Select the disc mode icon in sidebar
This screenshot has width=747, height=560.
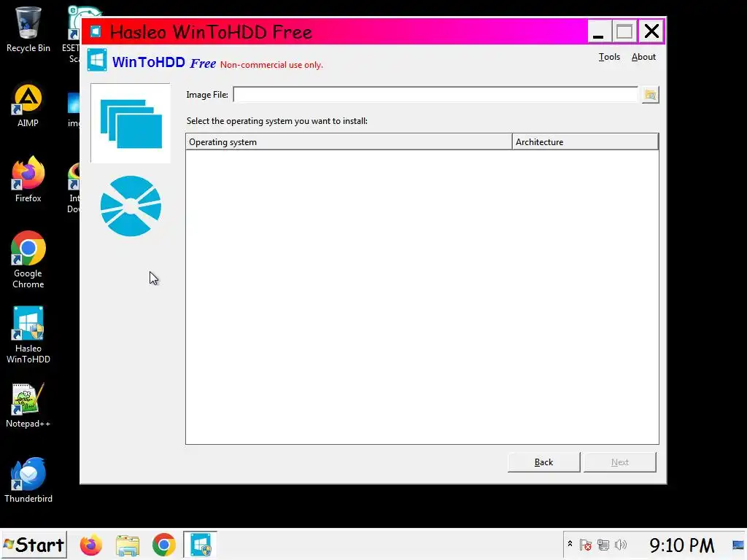point(131,206)
